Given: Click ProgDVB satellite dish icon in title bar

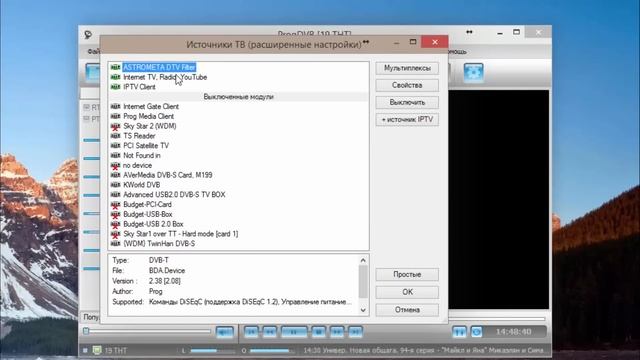Looking at the screenshot, I should (x=88, y=35).
